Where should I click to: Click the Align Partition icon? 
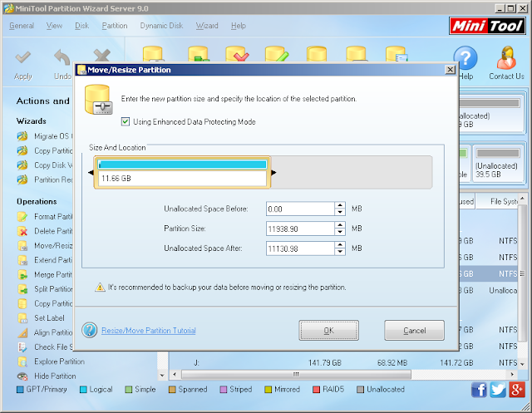[x=22, y=332]
